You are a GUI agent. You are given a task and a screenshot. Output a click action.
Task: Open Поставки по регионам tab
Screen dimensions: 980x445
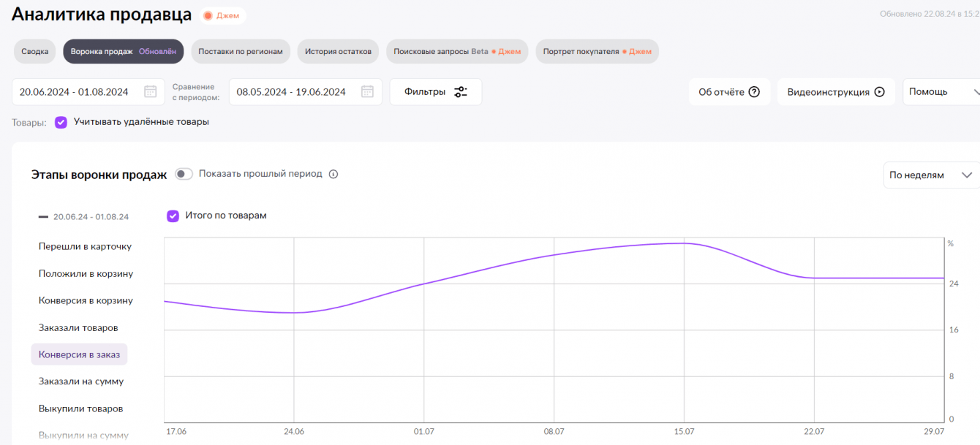point(241,52)
